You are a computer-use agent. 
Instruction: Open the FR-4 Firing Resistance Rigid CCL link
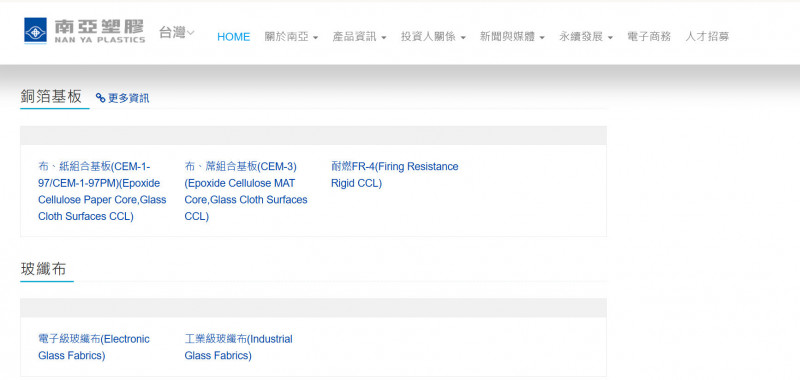pyautogui.click(x=394, y=175)
